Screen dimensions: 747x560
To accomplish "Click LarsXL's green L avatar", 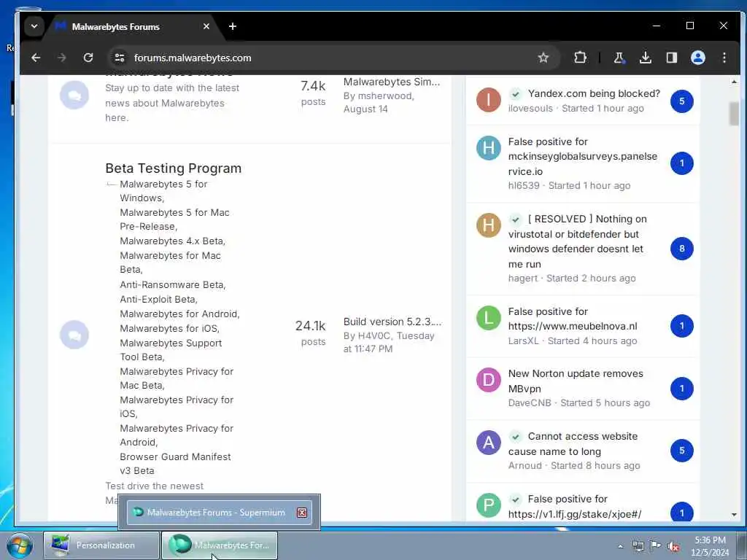I will click(488, 318).
